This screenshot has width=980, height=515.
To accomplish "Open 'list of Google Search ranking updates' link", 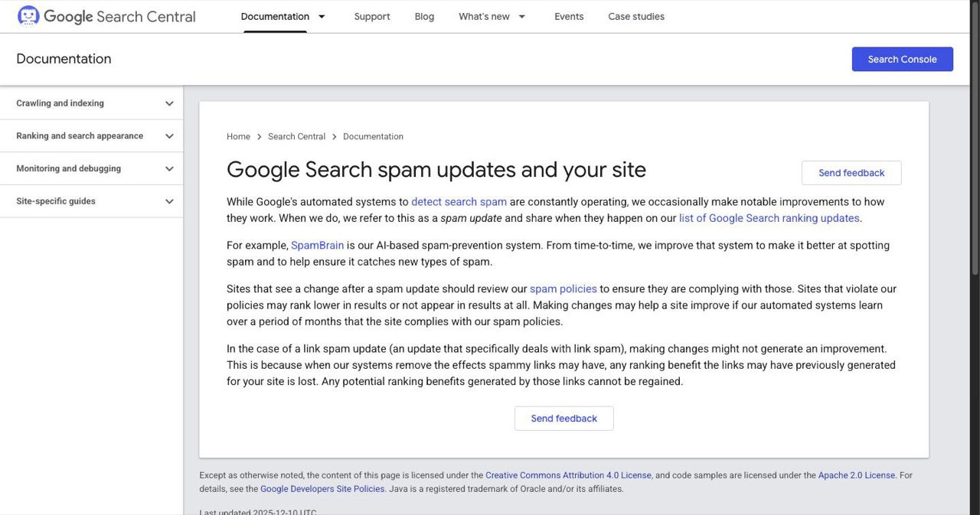I will pos(769,218).
